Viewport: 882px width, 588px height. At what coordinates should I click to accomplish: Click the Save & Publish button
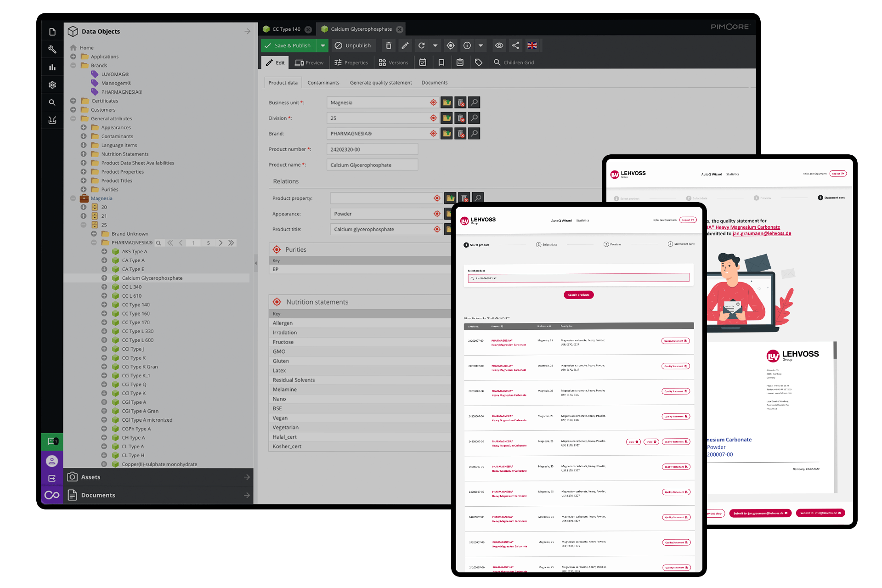(289, 45)
